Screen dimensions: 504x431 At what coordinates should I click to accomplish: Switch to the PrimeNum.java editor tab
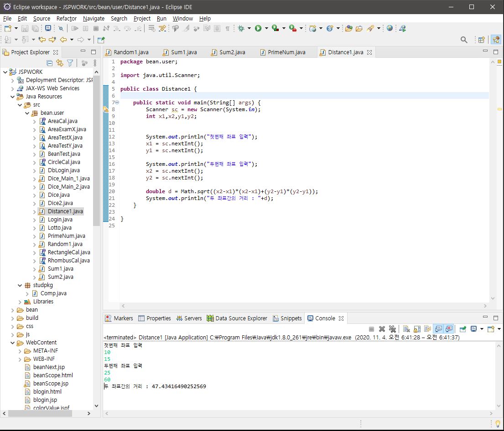click(286, 52)
